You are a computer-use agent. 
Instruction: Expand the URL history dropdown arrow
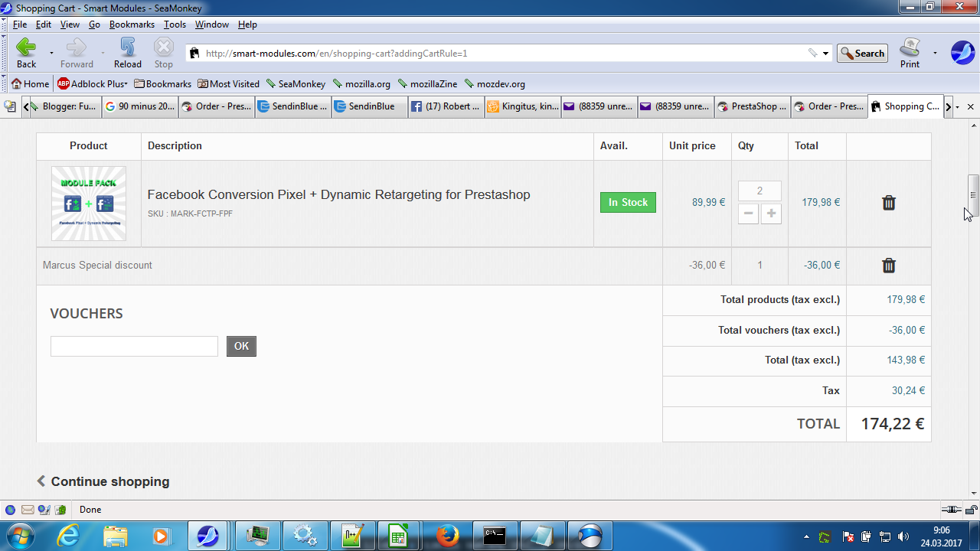pos(826,54)
